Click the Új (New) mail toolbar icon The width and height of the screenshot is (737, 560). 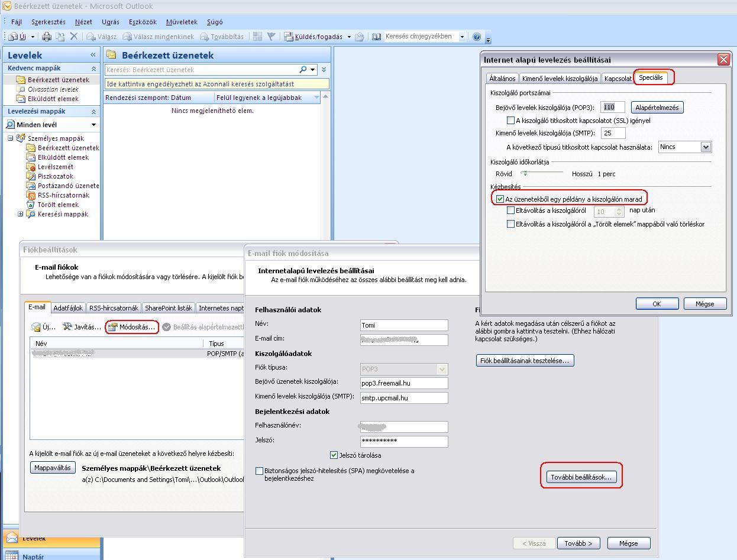coord(17,37)
